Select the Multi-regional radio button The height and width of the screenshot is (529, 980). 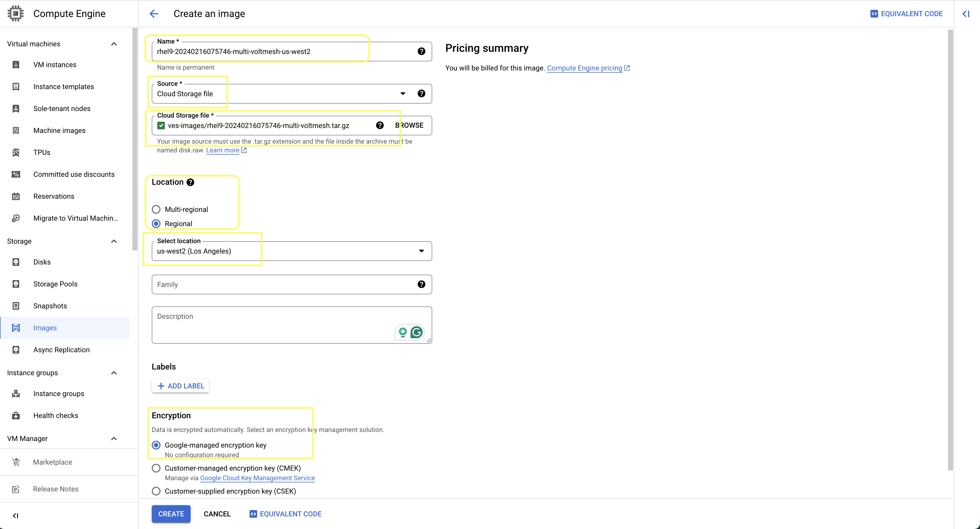[x=156, y=209]
